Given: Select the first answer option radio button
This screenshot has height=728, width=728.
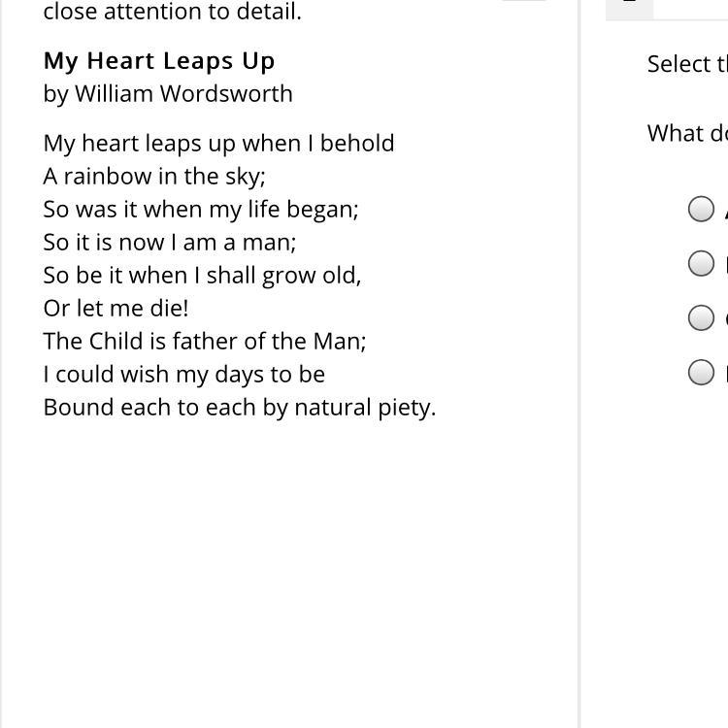Looking at the screenshot, I should (x=701, y=209).
